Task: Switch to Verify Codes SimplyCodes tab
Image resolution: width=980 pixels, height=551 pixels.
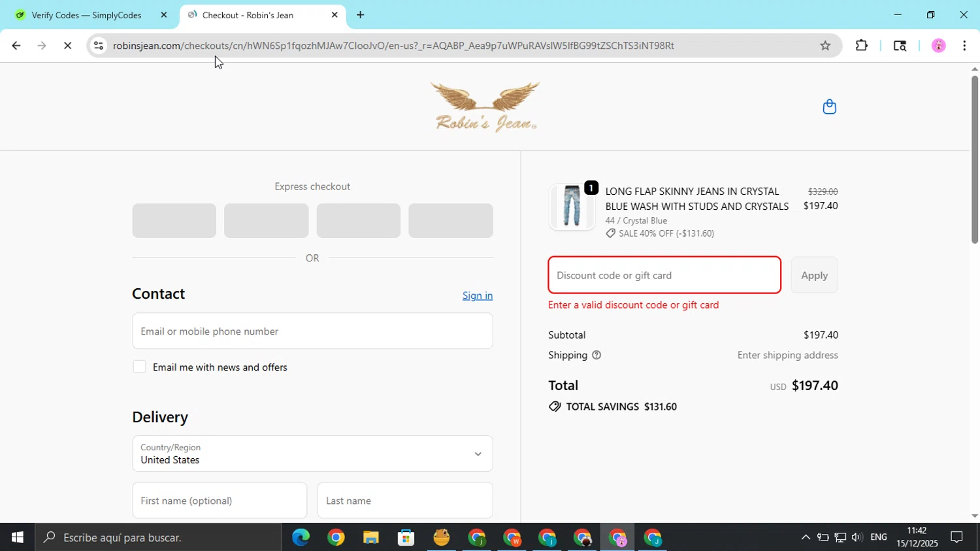Action: click(x=87, y=15)
